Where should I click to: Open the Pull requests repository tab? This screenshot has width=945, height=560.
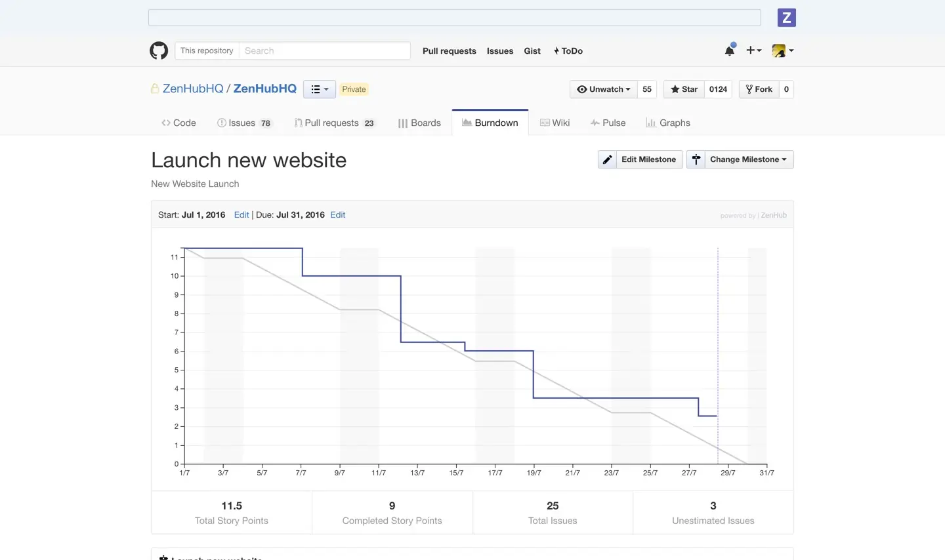pyautogui.click(x=335, y=123)
